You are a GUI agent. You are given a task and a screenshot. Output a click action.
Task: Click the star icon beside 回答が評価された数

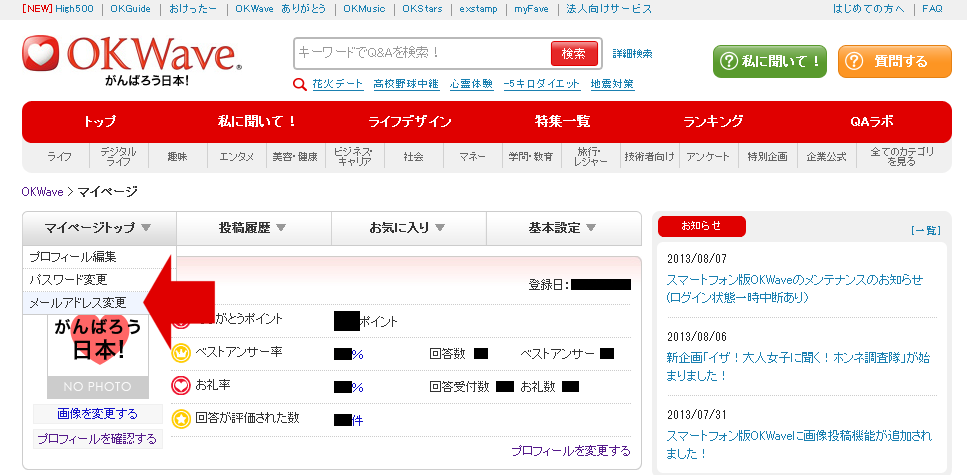pyautogui.click(x=181, y=419)
